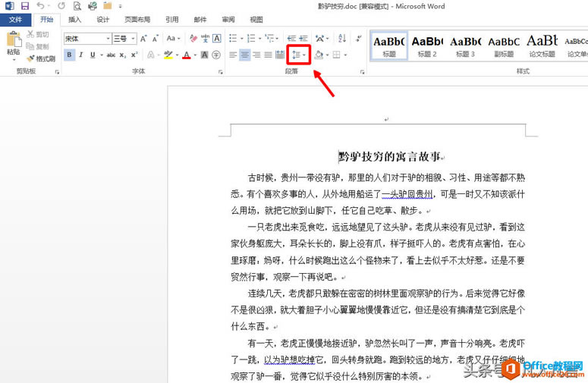Image resolution: width=588 pixels, height=383 pixels.
Task: Open the font color dropdown arrow
Action: pos(195,55)
